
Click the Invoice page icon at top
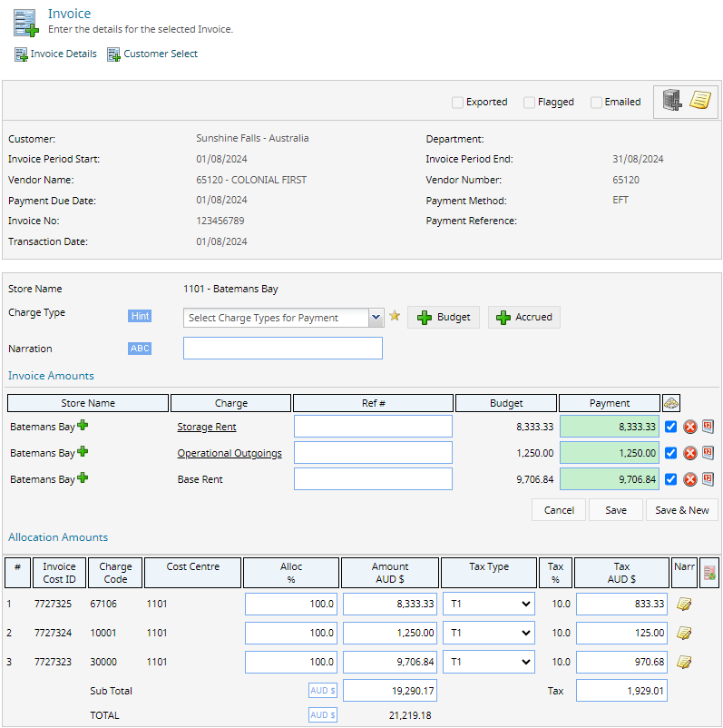(25, 23)
